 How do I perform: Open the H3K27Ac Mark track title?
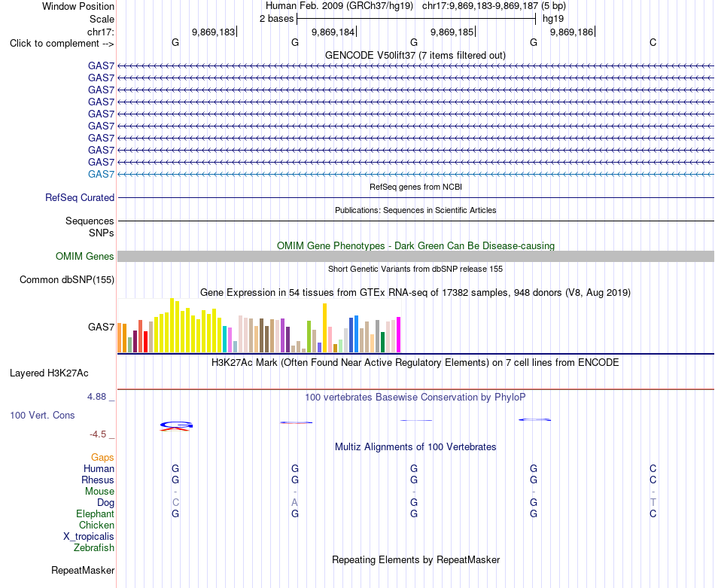(415, 363)
